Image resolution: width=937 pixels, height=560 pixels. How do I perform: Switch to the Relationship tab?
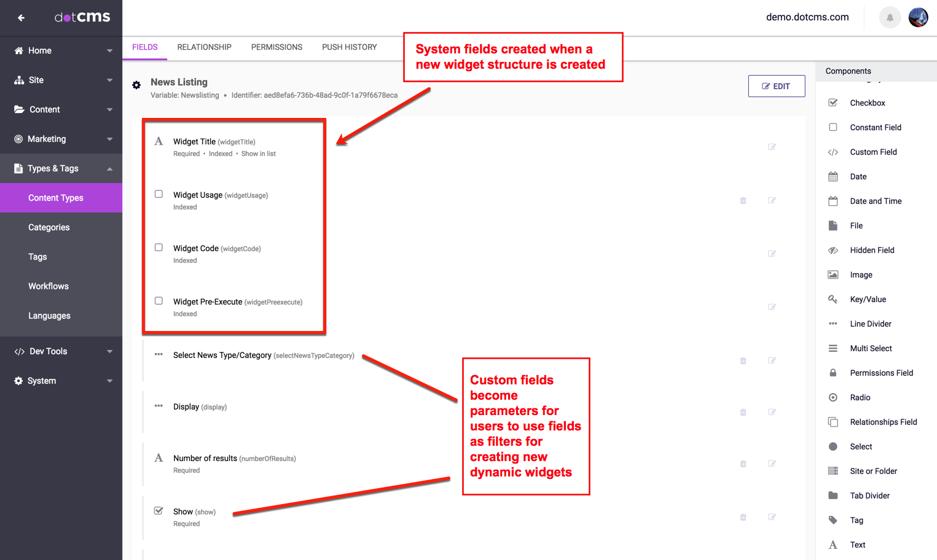pyautogui.click(x=204, y=47)
